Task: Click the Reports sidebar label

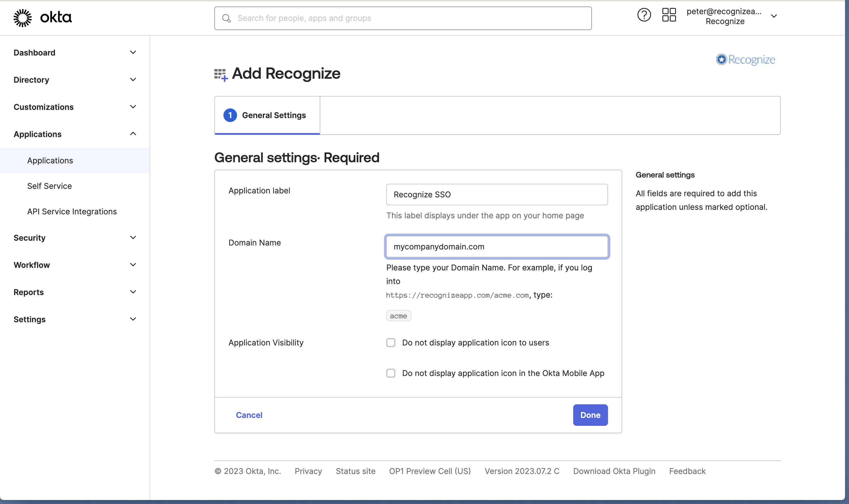Action: tap(29, 292)
